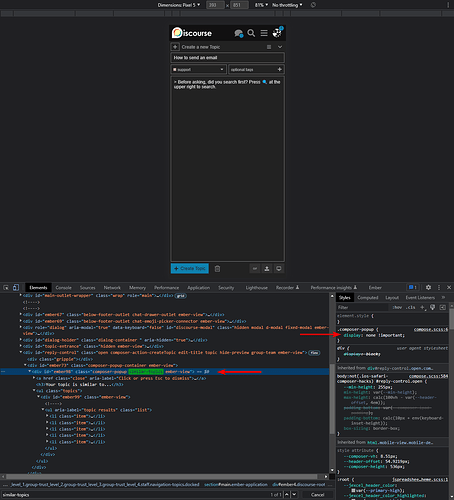
Task: Open the Discourse chat icon
Action: [239, 33]
